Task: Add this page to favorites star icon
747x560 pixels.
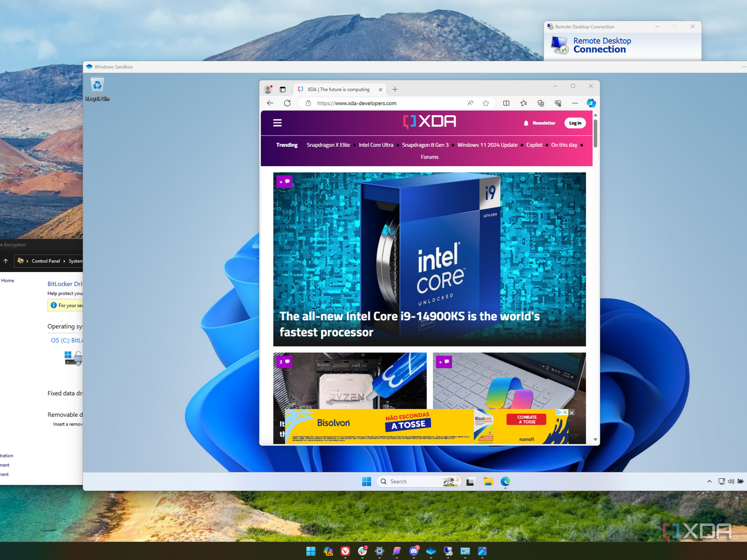Action: (x=486, y=103)
